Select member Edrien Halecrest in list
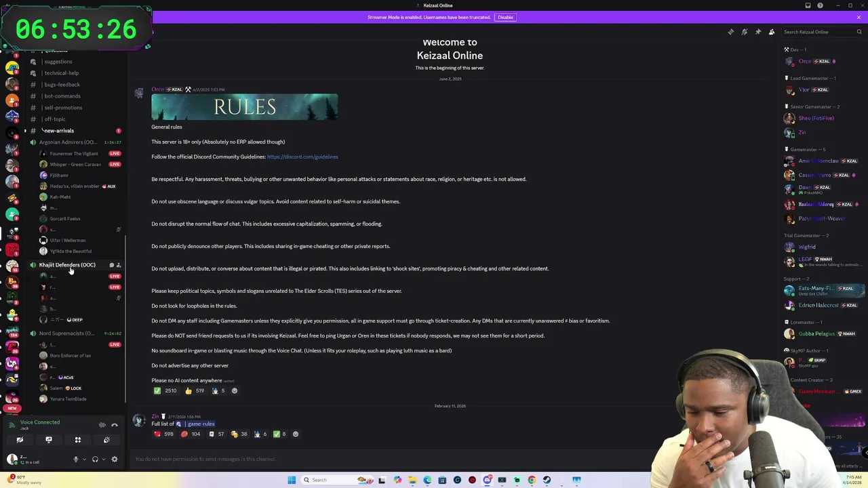The width and height of the screenshot is (868, 488). pos(818,305)
